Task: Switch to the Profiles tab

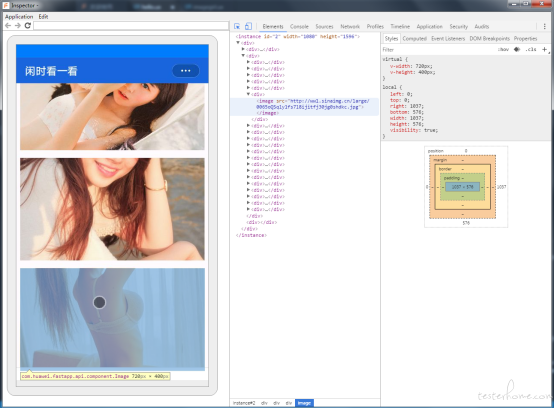Action: 375,26
